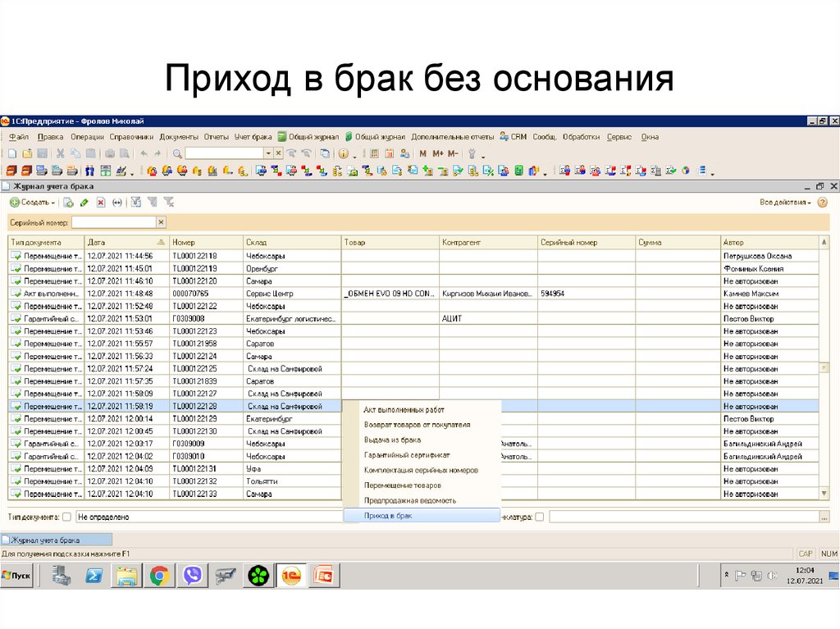Click inside the Серийный номер input field

pyautogui.click(x=113, y=222)
